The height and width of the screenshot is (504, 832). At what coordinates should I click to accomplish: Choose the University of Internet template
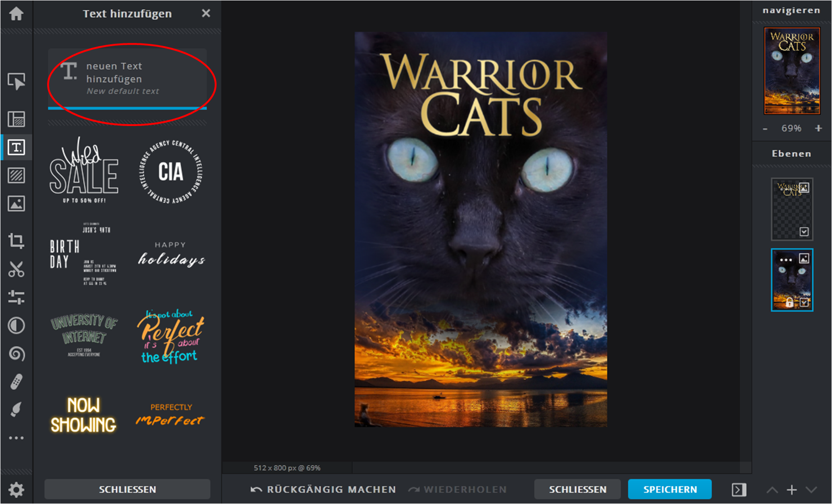click(x=84, y=336)
